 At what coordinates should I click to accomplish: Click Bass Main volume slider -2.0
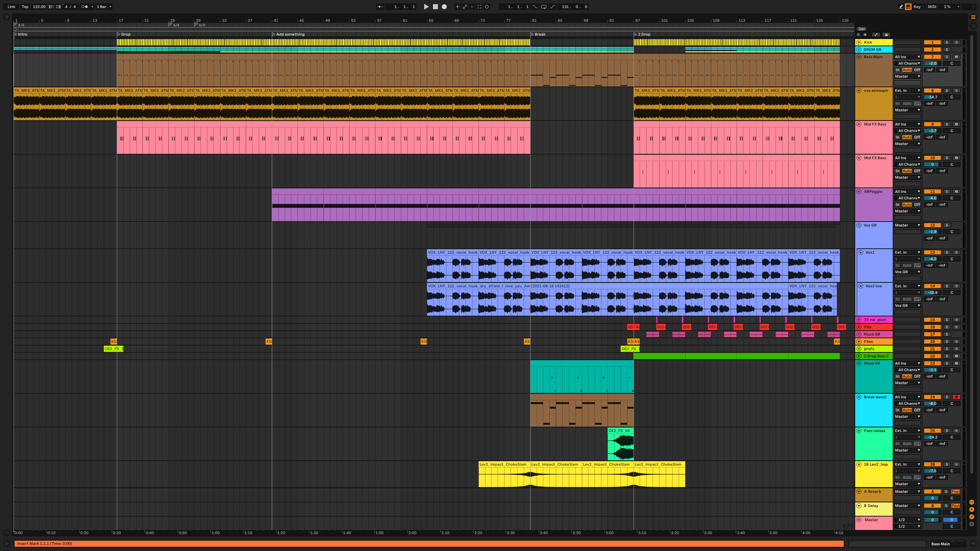933,64
